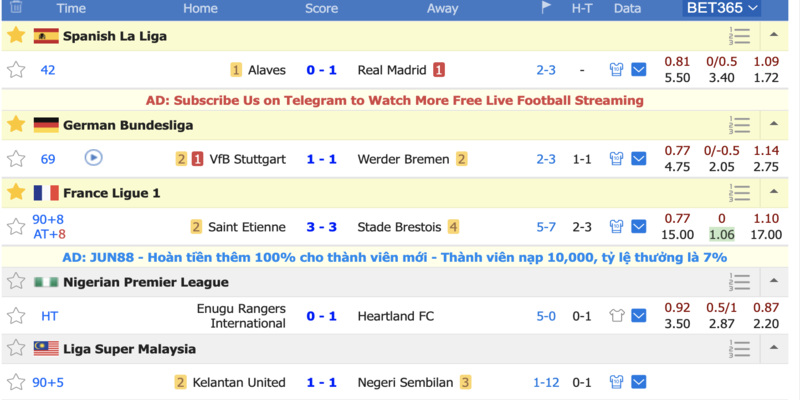The image size is (800, 400).
Task: Click the flag corner column header icon
Action: (x=546, y=8)
